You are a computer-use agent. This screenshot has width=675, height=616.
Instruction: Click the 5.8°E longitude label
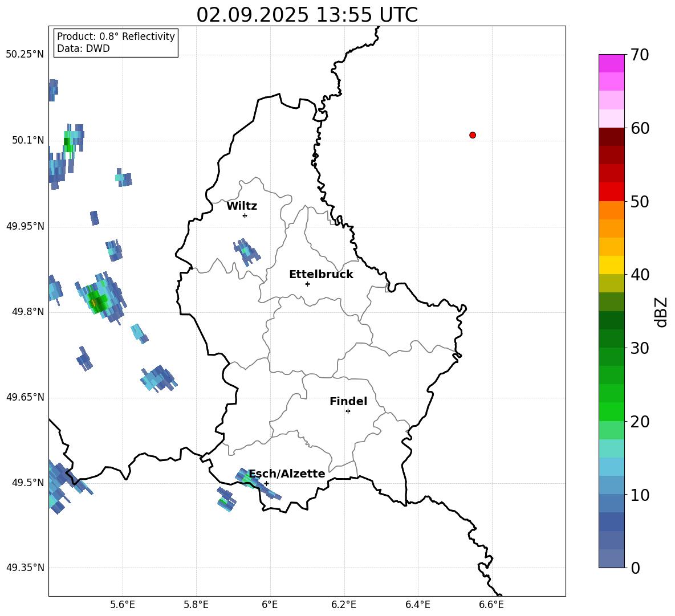(x=196, y=605)
